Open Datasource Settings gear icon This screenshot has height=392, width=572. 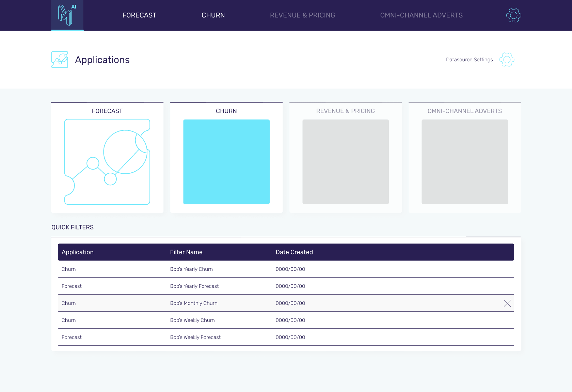pos(507,60)
